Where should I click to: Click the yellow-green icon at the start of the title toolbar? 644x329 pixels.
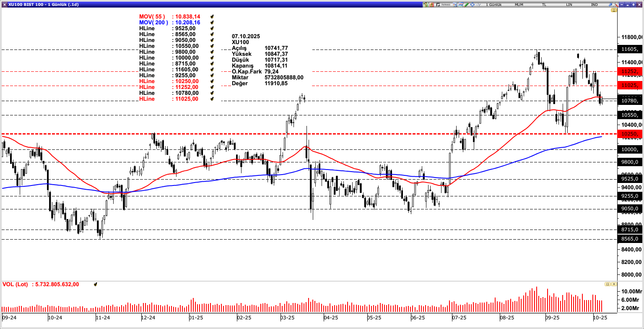[x=425, y=5]
